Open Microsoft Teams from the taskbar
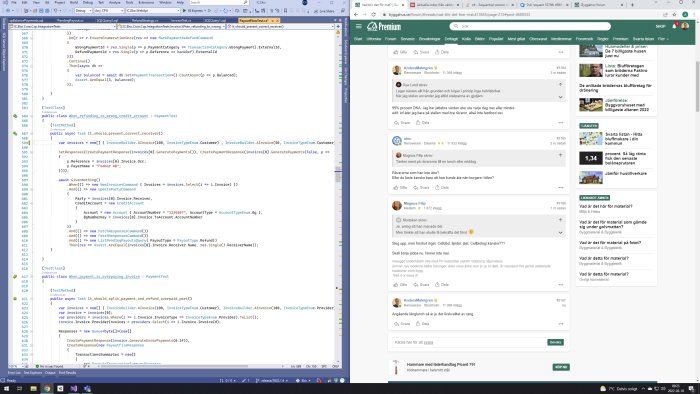Viewport: 700px width, 394px height. point(88,389)
